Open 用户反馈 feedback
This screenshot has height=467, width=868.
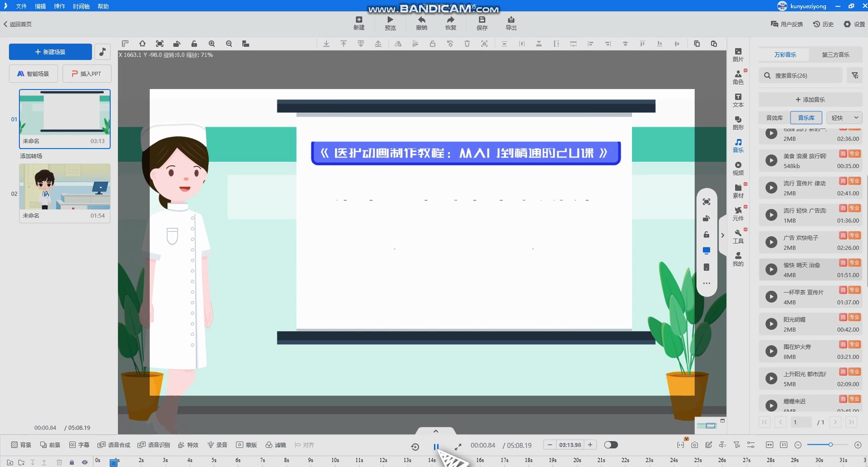point(787,24)
